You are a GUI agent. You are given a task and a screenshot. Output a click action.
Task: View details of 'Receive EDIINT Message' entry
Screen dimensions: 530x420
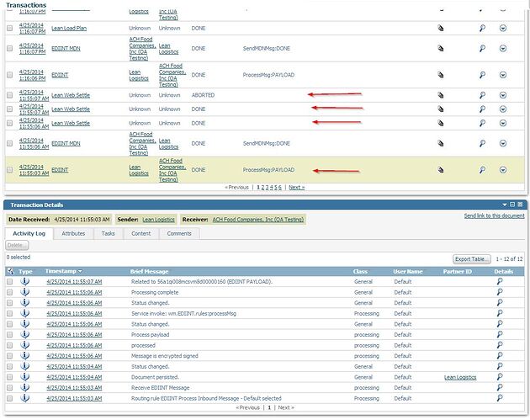point(500,387)
